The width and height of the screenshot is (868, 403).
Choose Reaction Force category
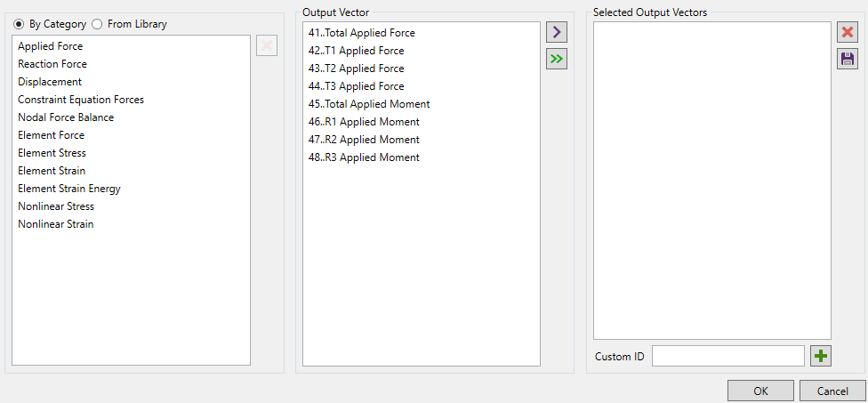click(52, 64)
